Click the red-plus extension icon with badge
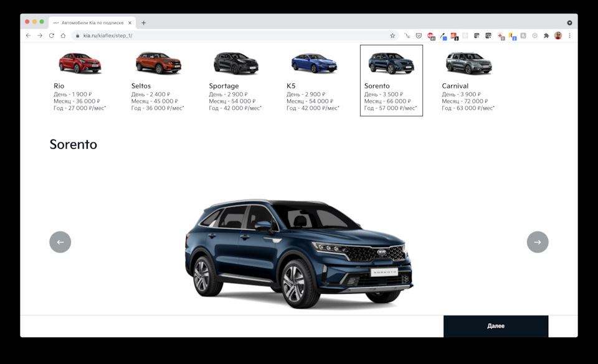Screen dimensions: 598x364 (x=501, y=36)
